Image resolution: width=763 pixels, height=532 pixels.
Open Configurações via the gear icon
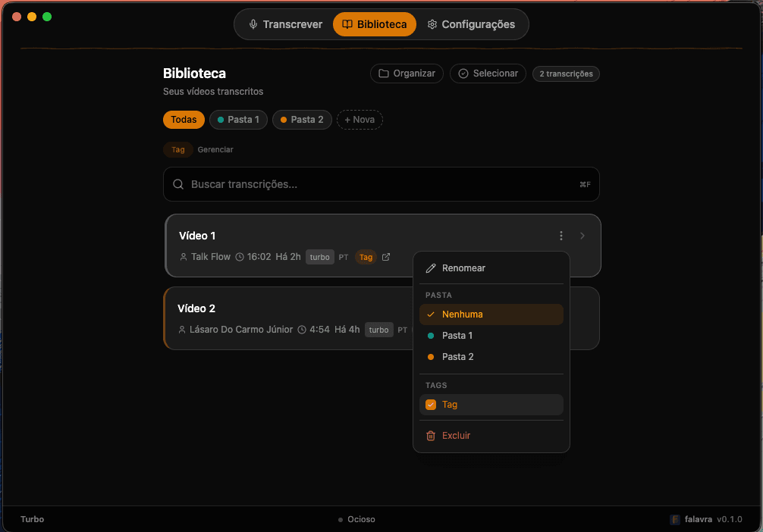click(432, 23)
